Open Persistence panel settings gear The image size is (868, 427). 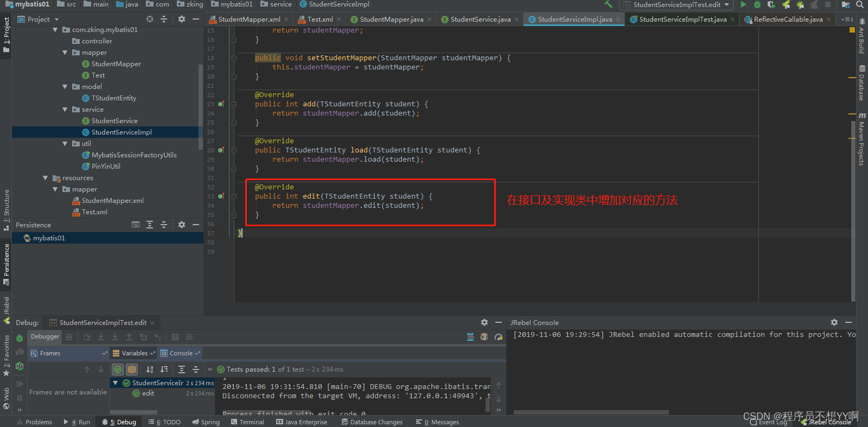(182, 225)
